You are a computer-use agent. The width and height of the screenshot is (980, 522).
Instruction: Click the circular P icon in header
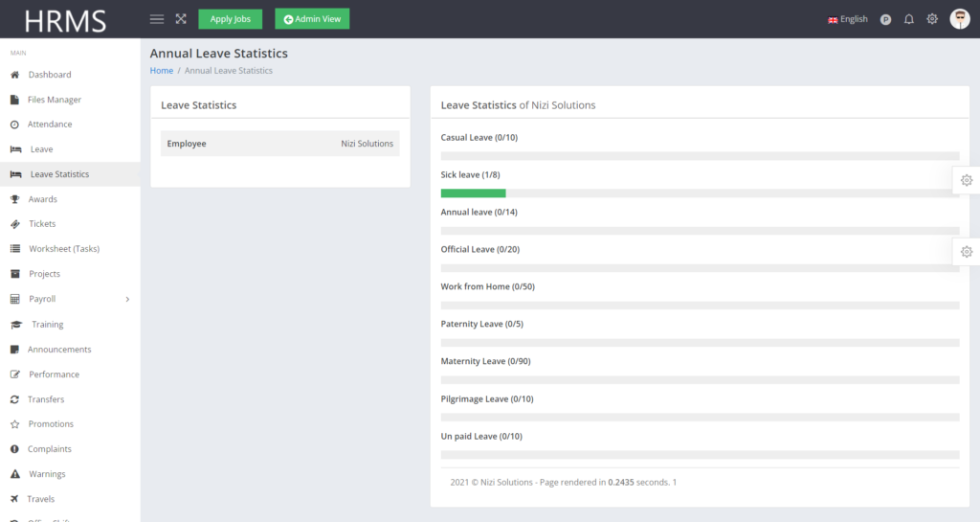(x=885, y=19)
